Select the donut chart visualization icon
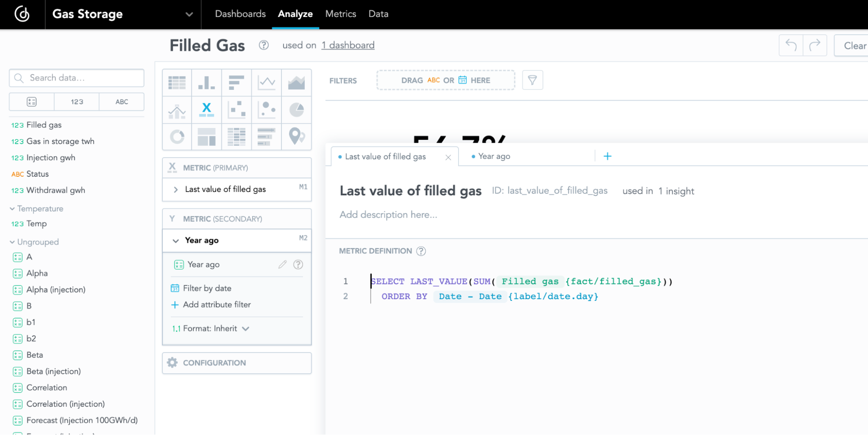Viewport: 868px width, 435px height. pyautogui.click(x=177, y=137)
